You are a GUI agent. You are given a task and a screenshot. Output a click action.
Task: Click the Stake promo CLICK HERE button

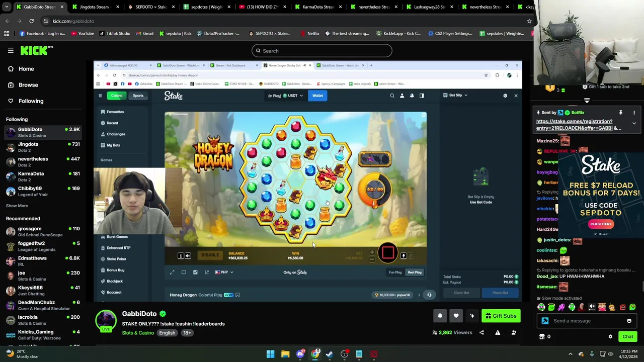pos(601,224)
